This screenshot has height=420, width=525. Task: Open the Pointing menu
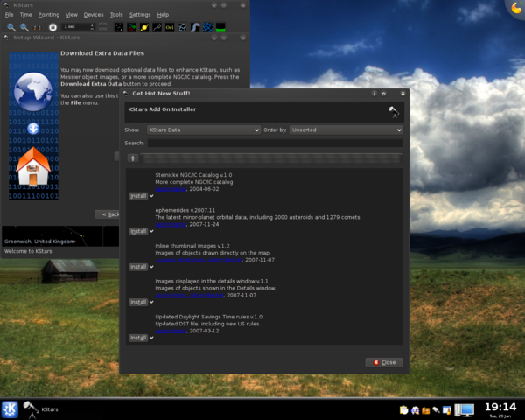click(x=49, y=15)
